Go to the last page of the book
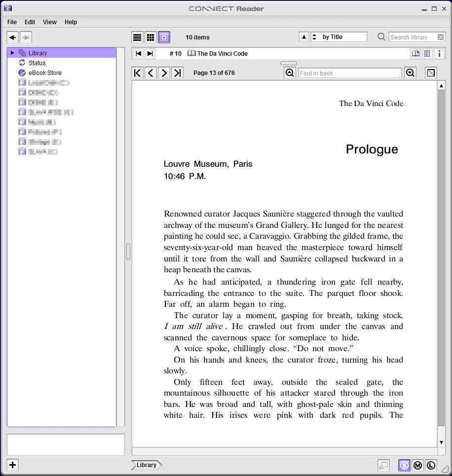Screen dimensions: 452x476 [178, 73]
